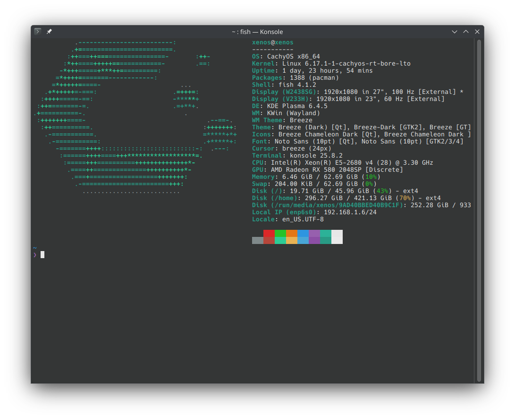The height and width of the screenshot is (420, 515).
Task: Minimize the Konsole window
Action: pyautogui.click(x=455, y=32)
